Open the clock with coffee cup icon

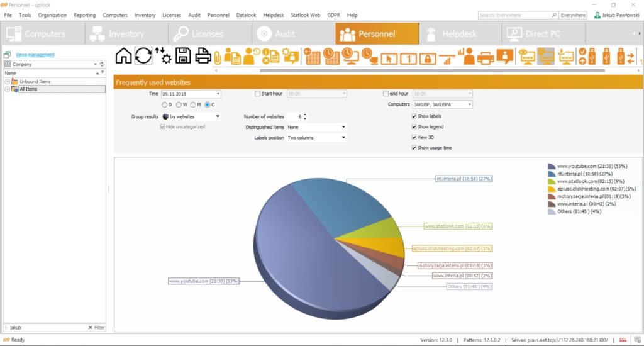point(370,56)
